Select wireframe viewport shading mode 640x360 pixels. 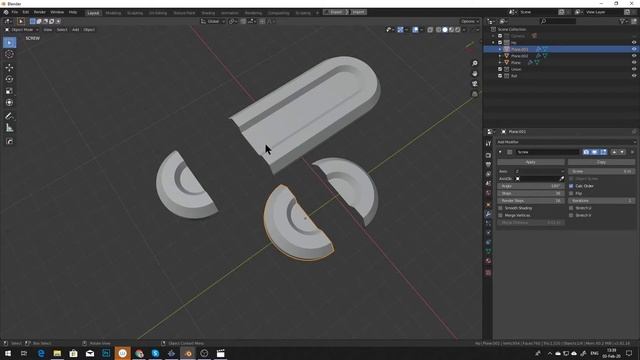(x=438, y=30)
